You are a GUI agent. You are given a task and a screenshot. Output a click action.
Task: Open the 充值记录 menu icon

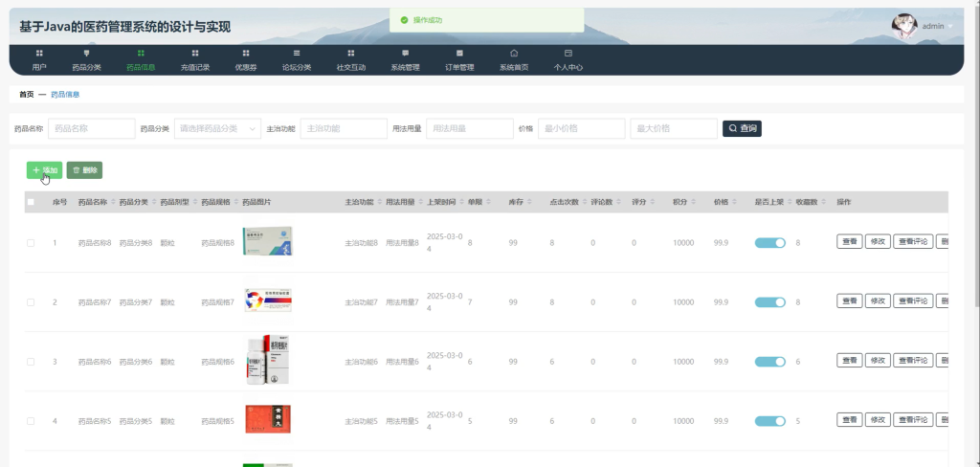195,54
